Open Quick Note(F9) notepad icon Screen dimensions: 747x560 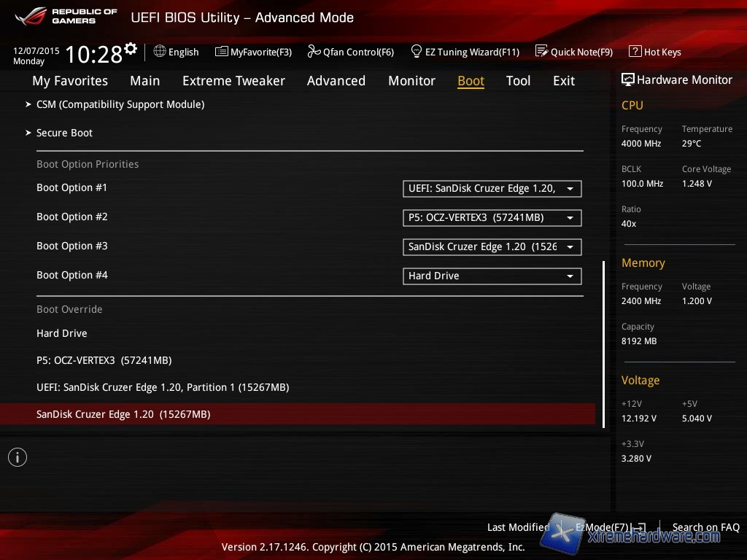(541, 52)
